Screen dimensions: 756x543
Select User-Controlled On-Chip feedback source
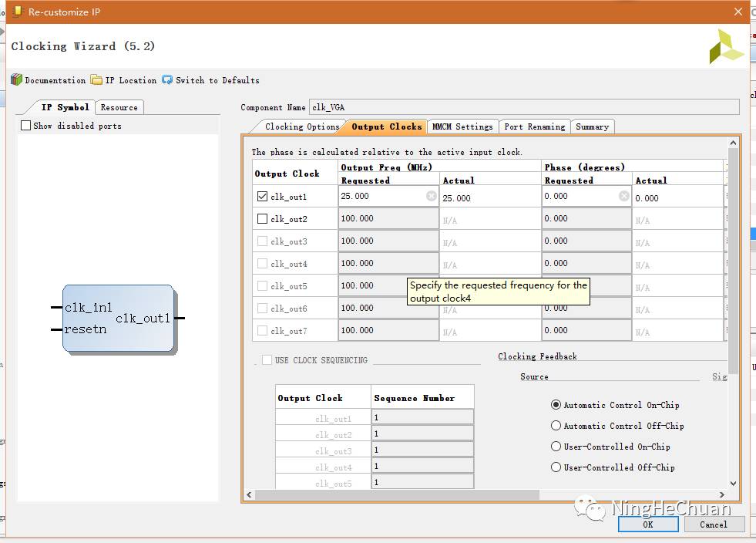click(556, 447)
